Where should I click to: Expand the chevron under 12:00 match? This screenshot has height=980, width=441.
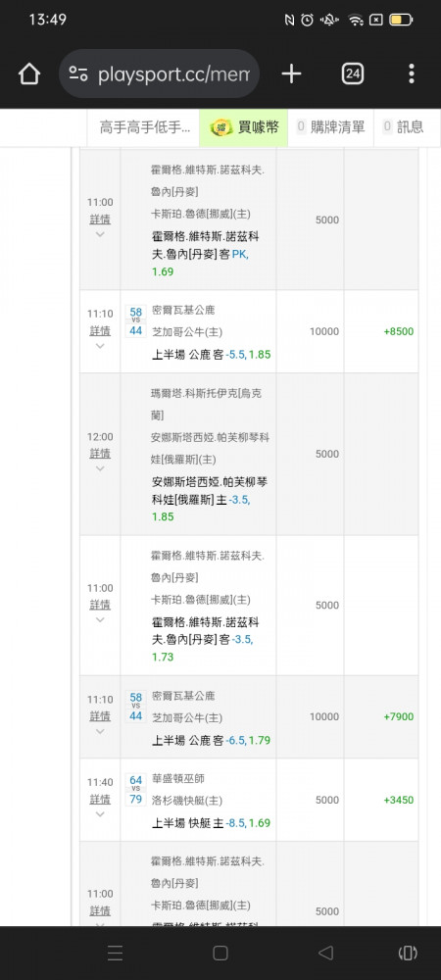(100, 468)
